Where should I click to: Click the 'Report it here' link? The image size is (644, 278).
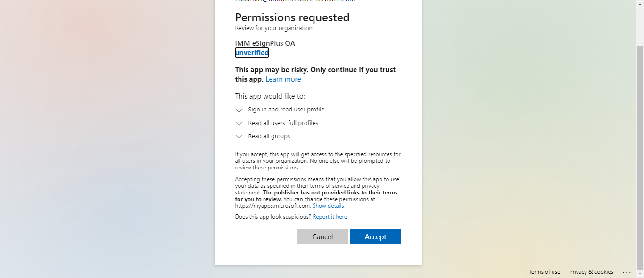coord(330,217)
